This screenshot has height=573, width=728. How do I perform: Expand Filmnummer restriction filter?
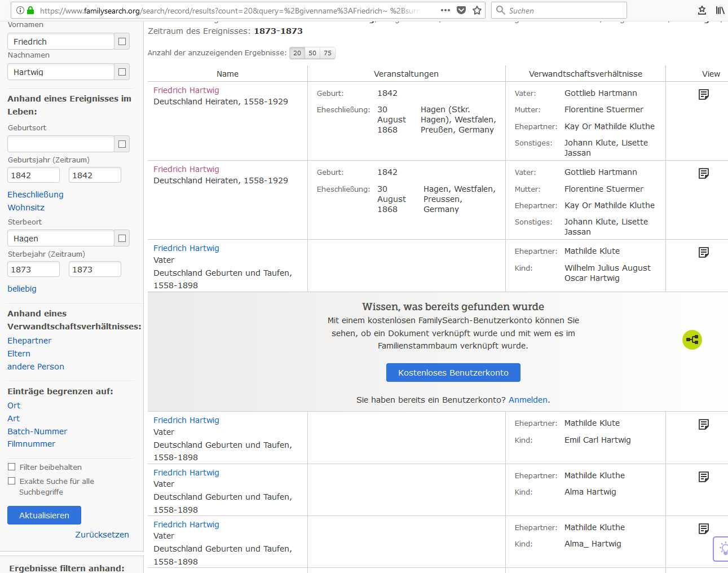[x=32, y=444]
